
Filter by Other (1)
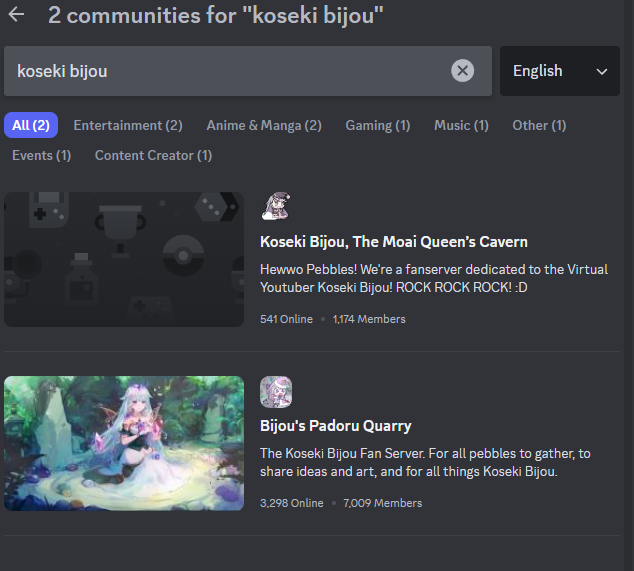tap(539, 125)
